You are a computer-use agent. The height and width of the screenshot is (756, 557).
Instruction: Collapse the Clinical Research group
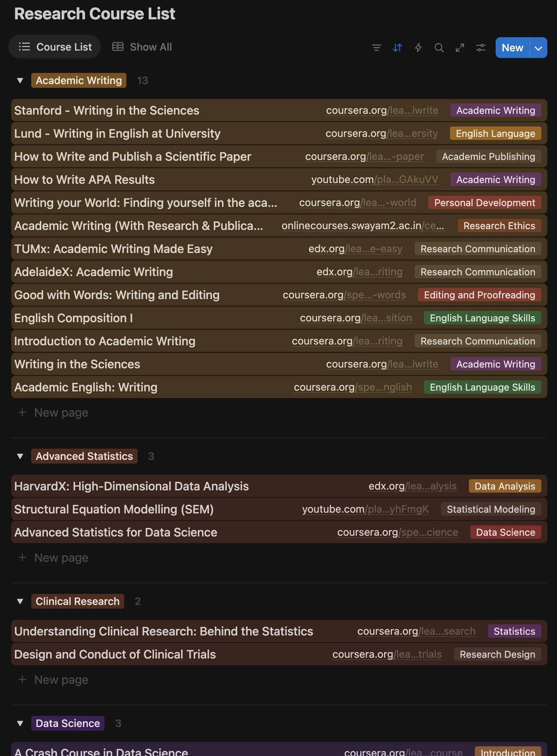(x=20, y=601)
